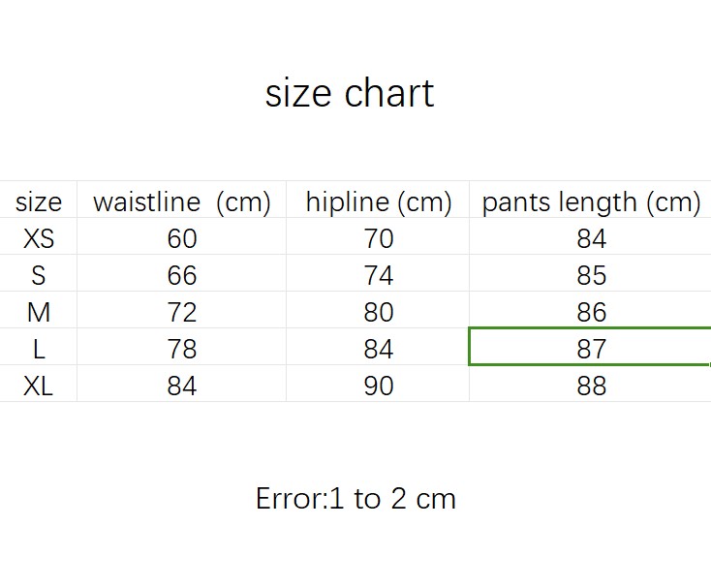The height and width of the screenshot is (588, 711).
Task: Select the hipline cell with value 70
Action: (379, 238)
